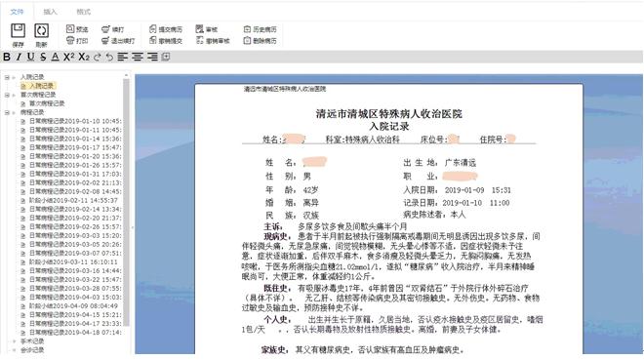The image size is (644, 360).
Task: Click the 审核 review icon
Action: click(207, 29)
